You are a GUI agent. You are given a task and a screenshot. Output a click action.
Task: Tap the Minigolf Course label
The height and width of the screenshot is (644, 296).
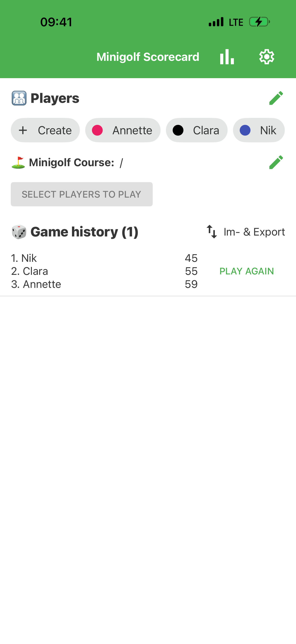tap(72, 163)
